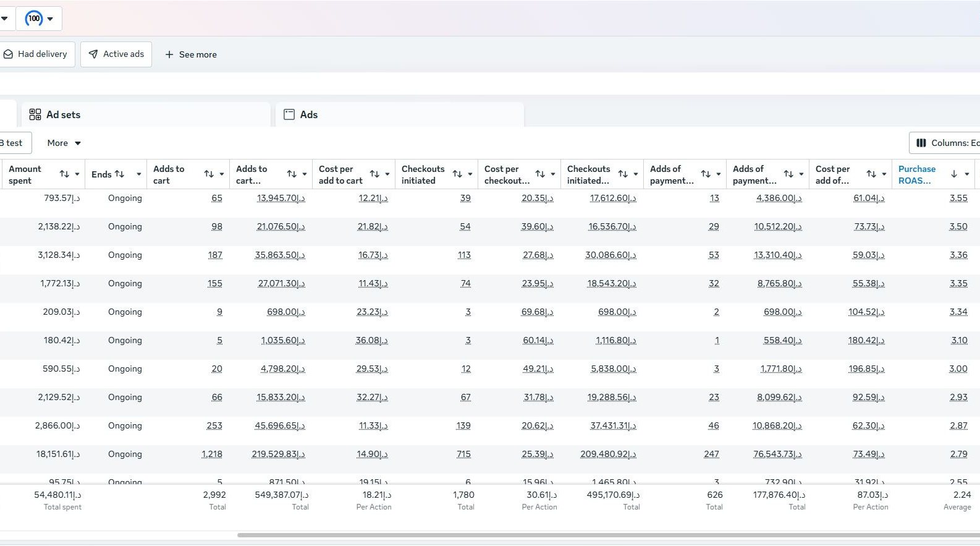
Task: Open Adds to cart column options dropdown
Action: [222, 174]
